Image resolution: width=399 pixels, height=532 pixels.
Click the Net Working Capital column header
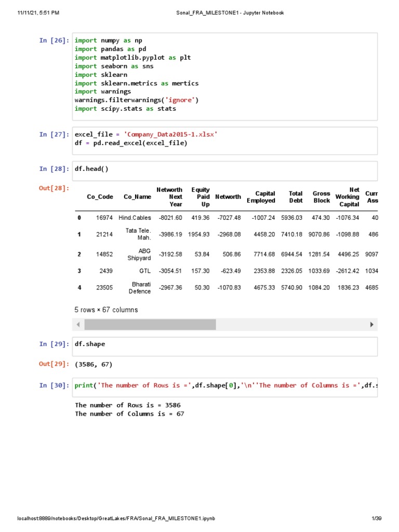(347, 197)
